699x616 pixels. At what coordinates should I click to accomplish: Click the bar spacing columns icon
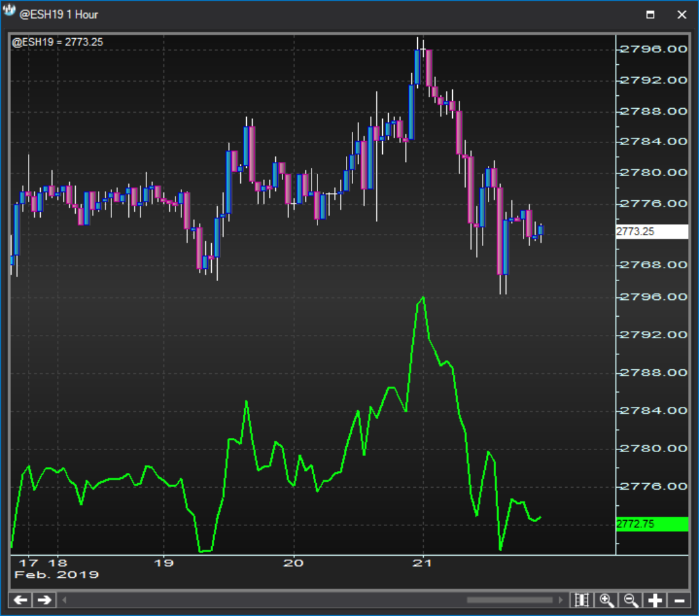[582, 600]
